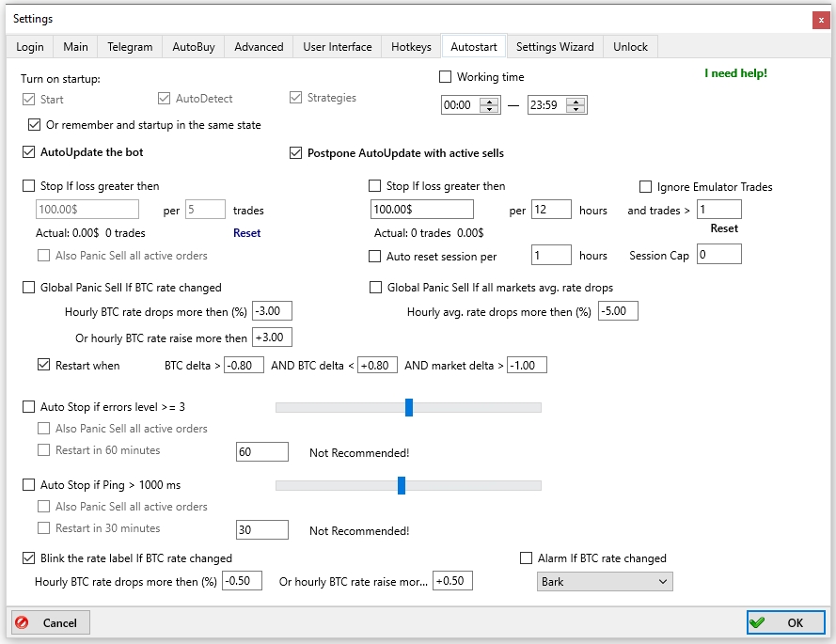Enable Alarm If BTC rate changed
836x644 pixels.
[x=527, y=558]
